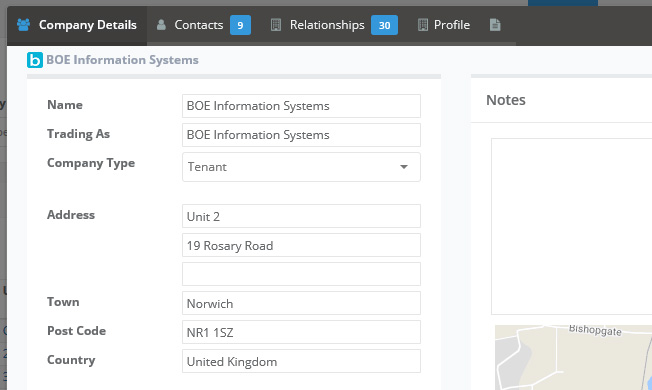Click the Notes panel heading
652x390 pixels.
pos(506,100)
